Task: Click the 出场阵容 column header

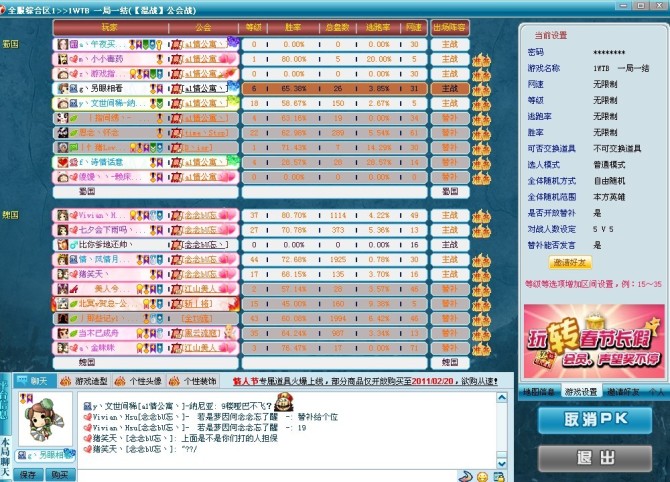Action: point(450,27)
